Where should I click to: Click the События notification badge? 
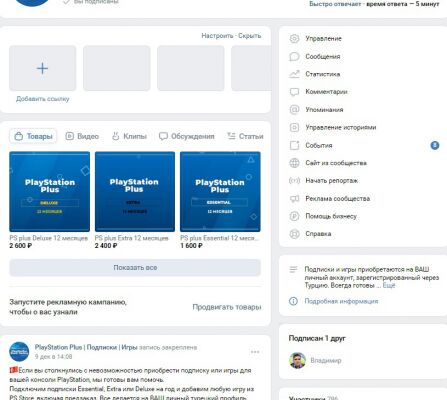click(x=435, y=145)
